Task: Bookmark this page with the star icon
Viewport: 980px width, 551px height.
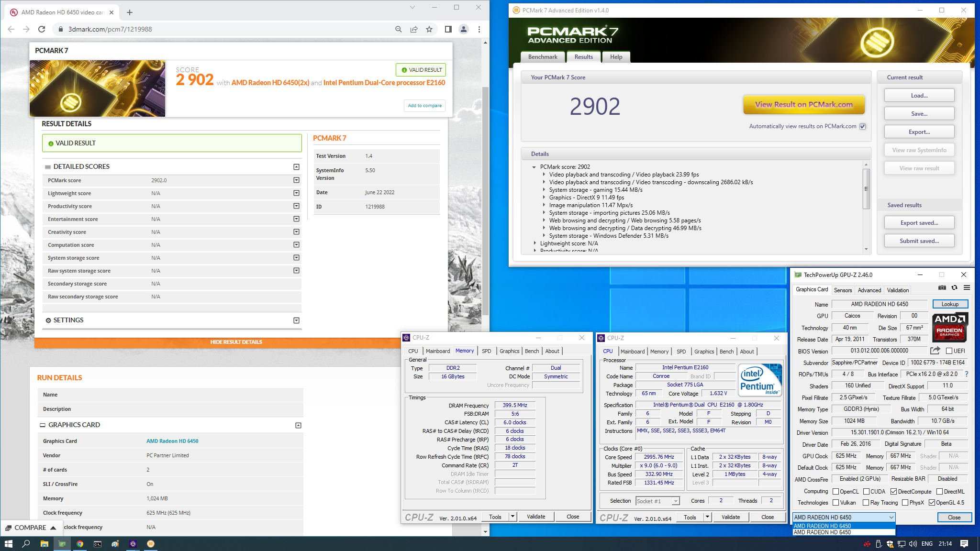Action: point(429,29)
